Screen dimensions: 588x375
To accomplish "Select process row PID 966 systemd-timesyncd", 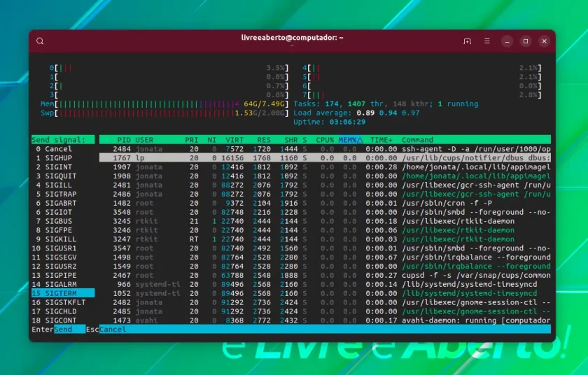I will tap(325, 284).
